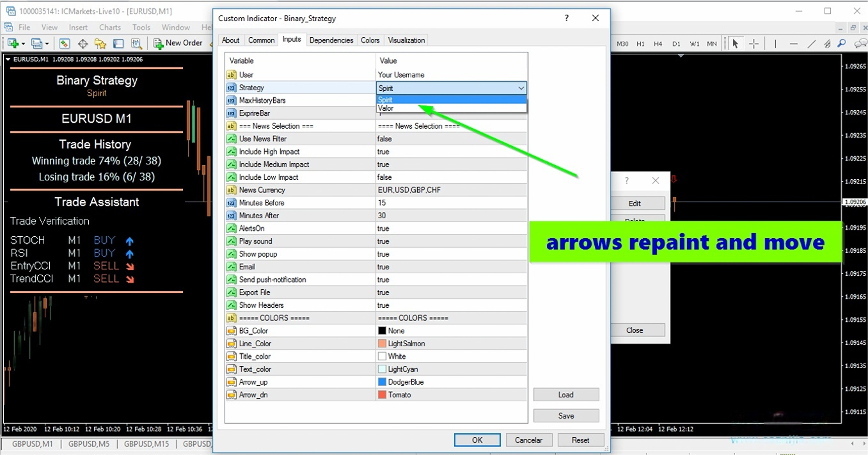Click the Use News Filter value 'false'
The height and width of the screenshot is (455, 868).
point(384,139)
